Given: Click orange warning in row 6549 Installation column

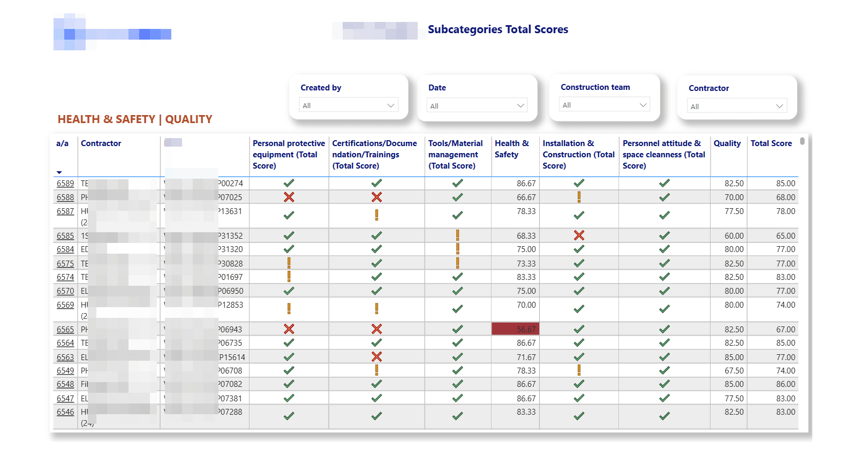Looking at the screenshot, I should tap(578, 370).
